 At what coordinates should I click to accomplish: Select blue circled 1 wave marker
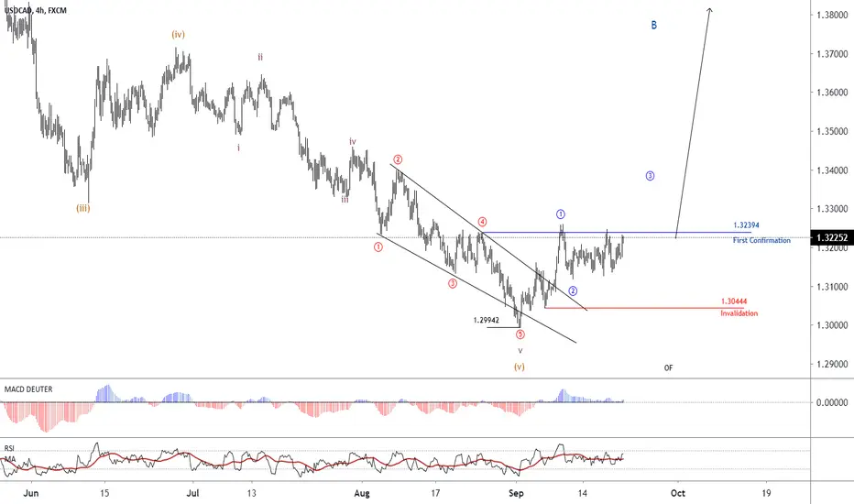tap(561, 214)
